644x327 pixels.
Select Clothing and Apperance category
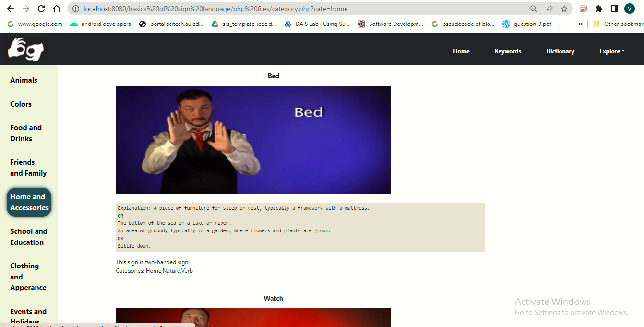[28, 277]
